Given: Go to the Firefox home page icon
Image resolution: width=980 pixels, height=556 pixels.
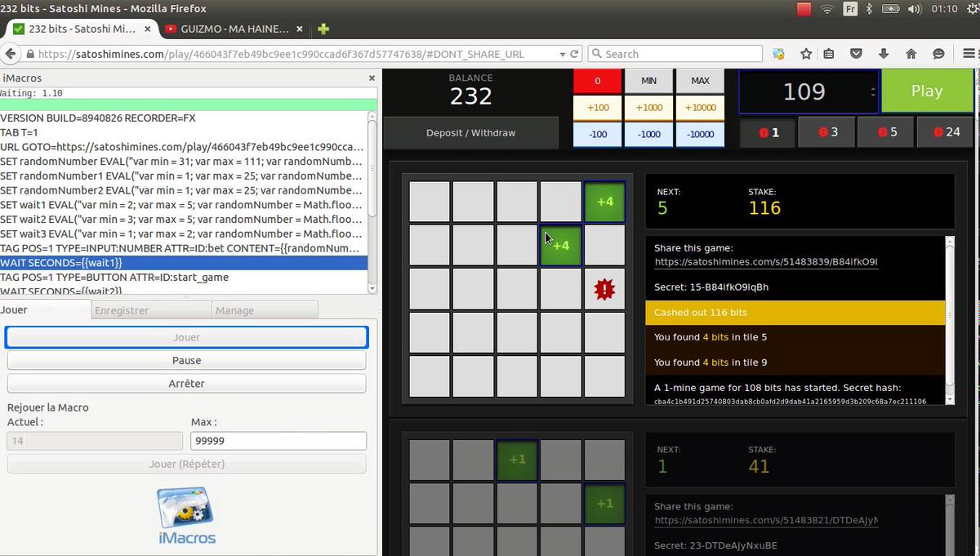Looking at the screenshot, I should pos(911,54).
